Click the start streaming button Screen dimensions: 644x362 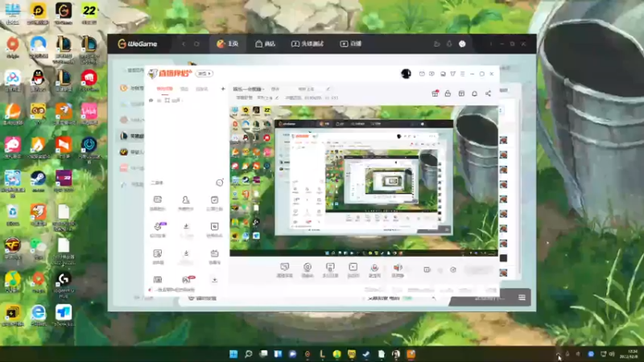[479, 269]
